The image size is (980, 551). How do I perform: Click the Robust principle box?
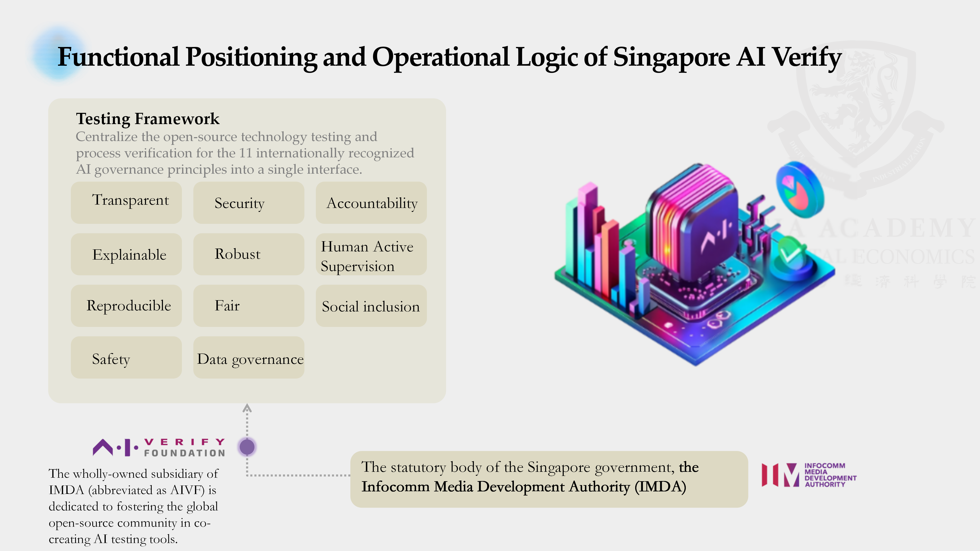pyautogui.click(x=249, y=254)
